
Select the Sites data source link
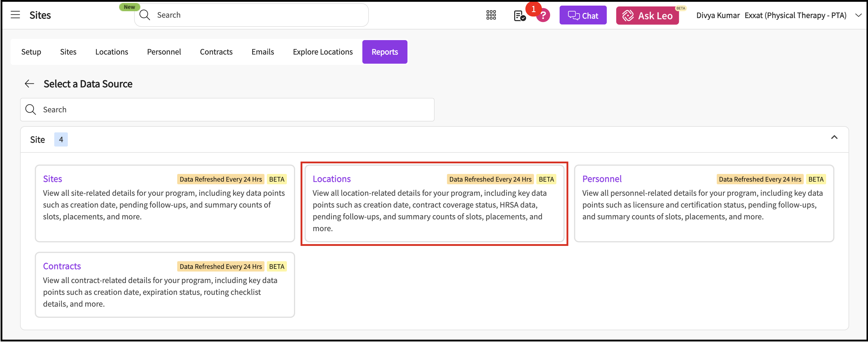(52, 179)
